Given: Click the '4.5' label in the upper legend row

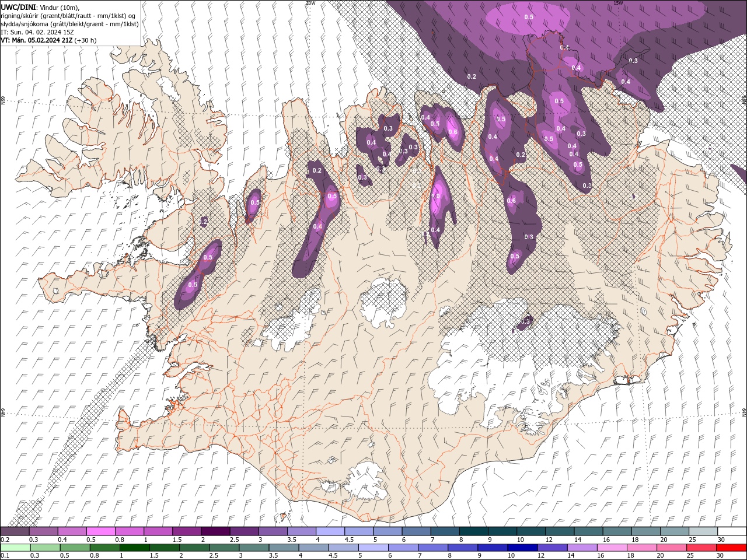Looking at the screenshot, I should pos(349,540).
